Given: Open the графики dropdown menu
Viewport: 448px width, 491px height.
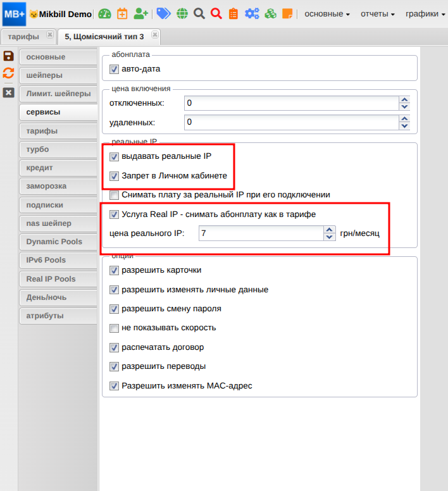Looking at the screenshot, I should click(425, 14).
